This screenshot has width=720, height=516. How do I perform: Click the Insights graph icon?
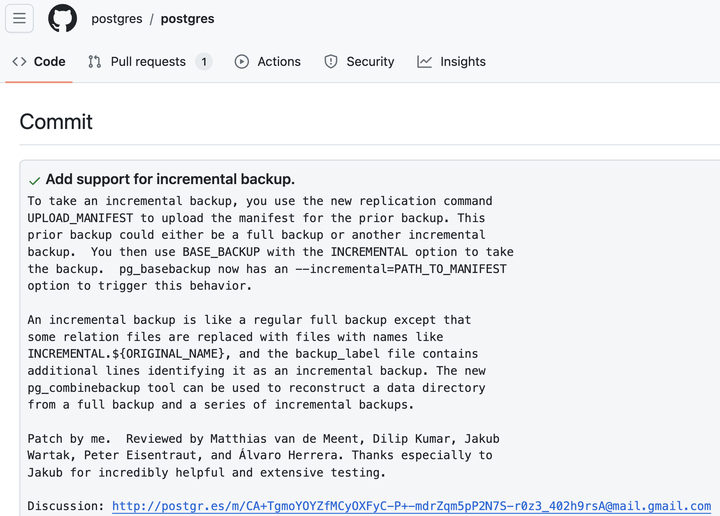tap(424, 62)
